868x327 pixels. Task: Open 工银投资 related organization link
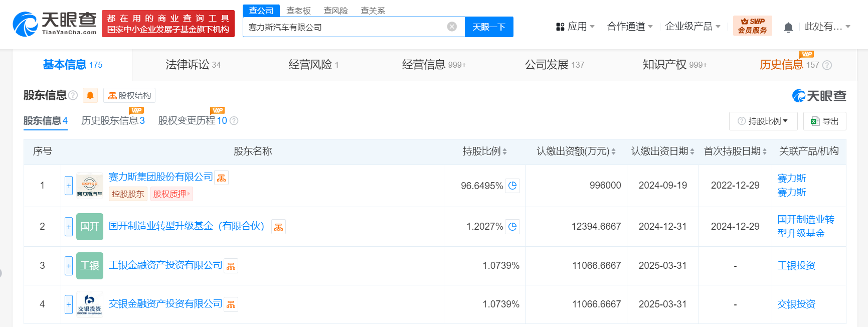(796, 266)
